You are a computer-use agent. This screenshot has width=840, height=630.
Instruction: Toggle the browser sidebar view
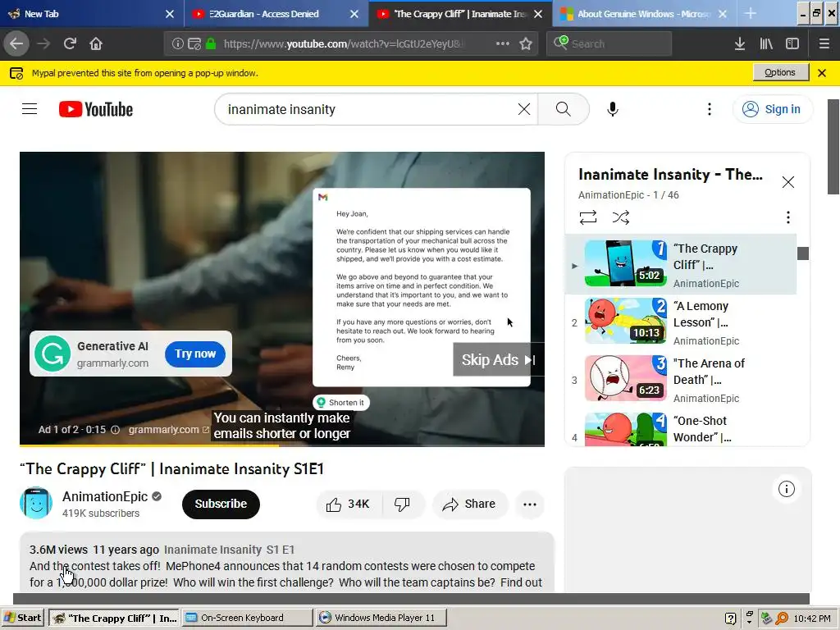[792, 44]
